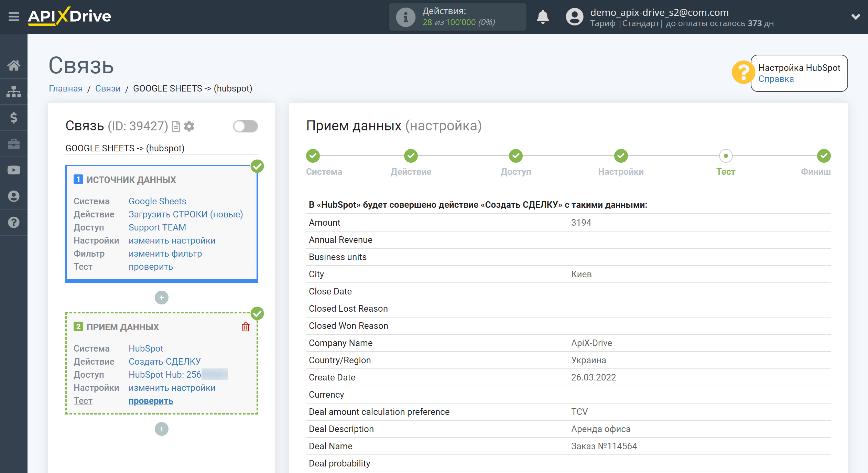868x473 pixels.
Task: Click Amount value 3194
Action: (x=581, y=223)
